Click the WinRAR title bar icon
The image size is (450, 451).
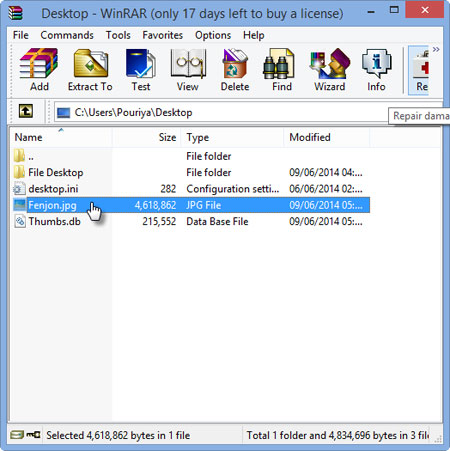click(x=15, y=13)
